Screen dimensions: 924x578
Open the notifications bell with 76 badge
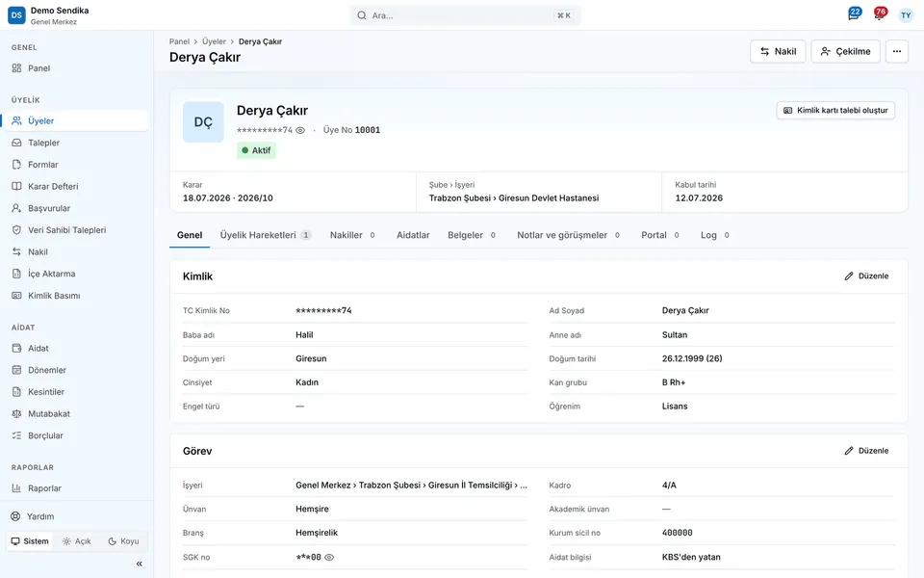pos(880,14)
